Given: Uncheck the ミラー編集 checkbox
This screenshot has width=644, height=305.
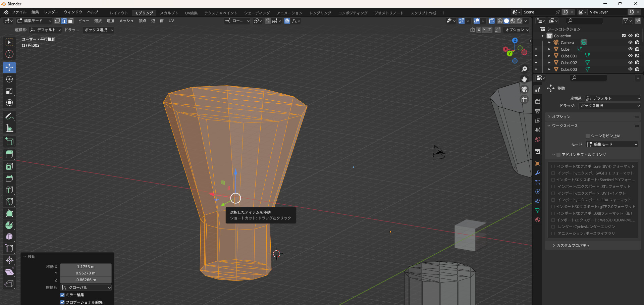Looking at the screenshot, I should 62,295.
